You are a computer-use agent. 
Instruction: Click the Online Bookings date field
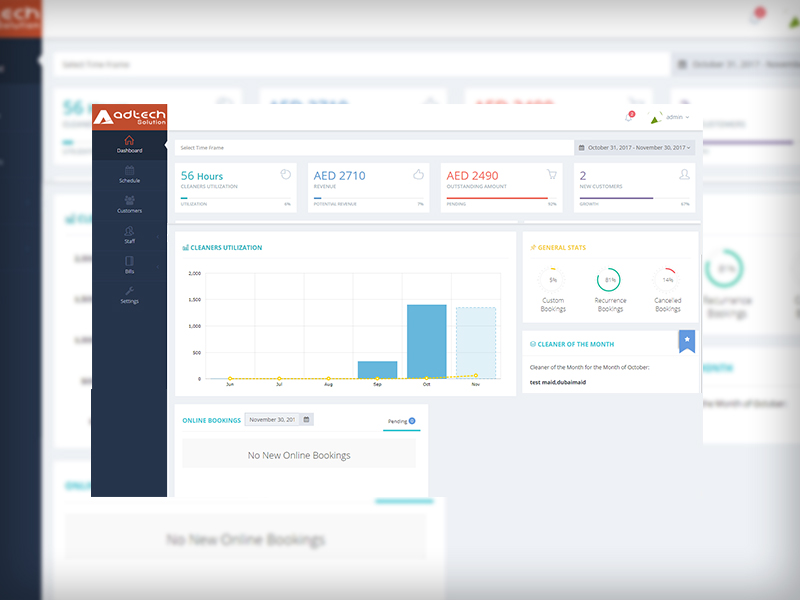[273, 420]
